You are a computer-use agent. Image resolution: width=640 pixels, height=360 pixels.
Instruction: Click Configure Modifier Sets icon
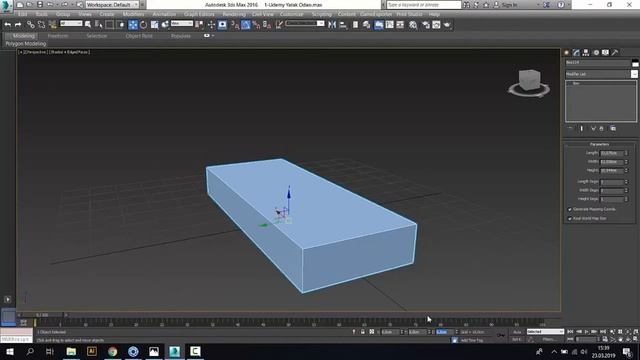[613, 129]
